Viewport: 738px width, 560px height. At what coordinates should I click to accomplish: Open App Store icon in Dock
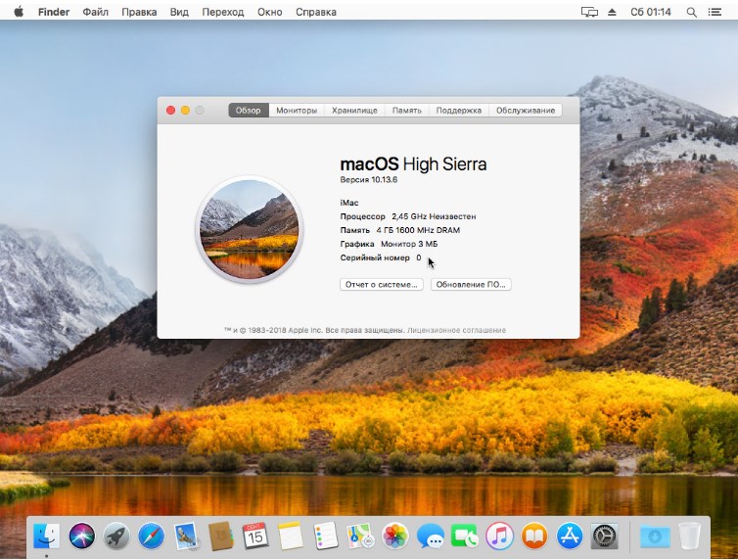tap(569, 536)
